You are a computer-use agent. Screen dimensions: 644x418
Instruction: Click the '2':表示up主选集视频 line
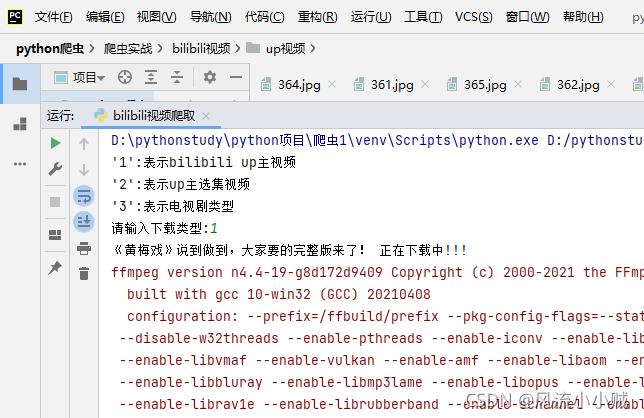(181, 184)
